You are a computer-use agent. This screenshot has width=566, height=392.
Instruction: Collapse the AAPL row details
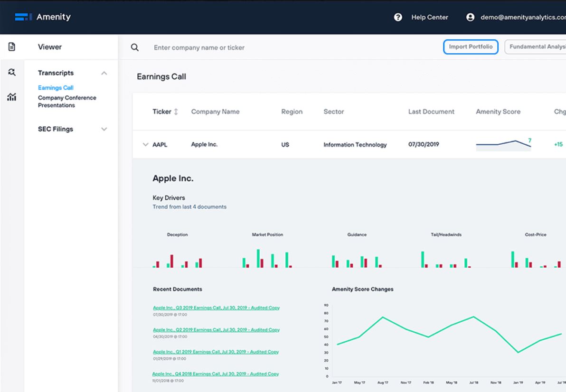(145, 145)
